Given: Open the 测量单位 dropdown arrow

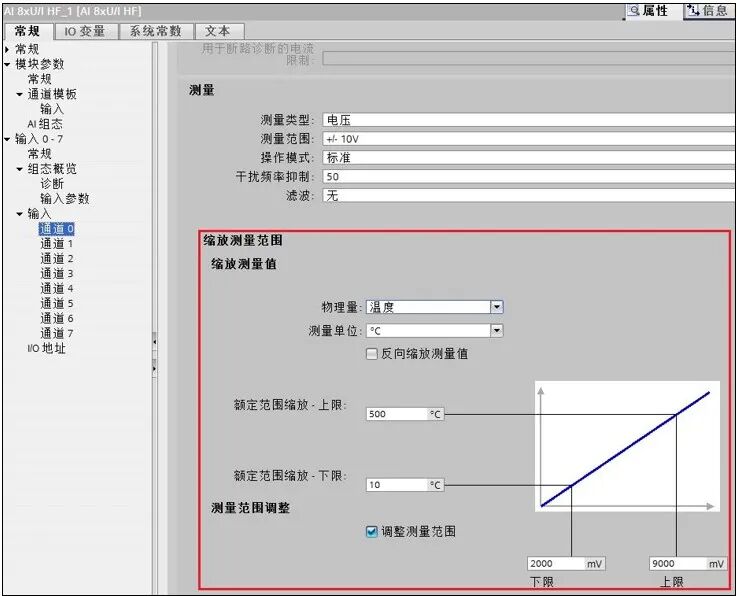Looking at the screenshot, I should pyautogui.click(x=496, y=331).
